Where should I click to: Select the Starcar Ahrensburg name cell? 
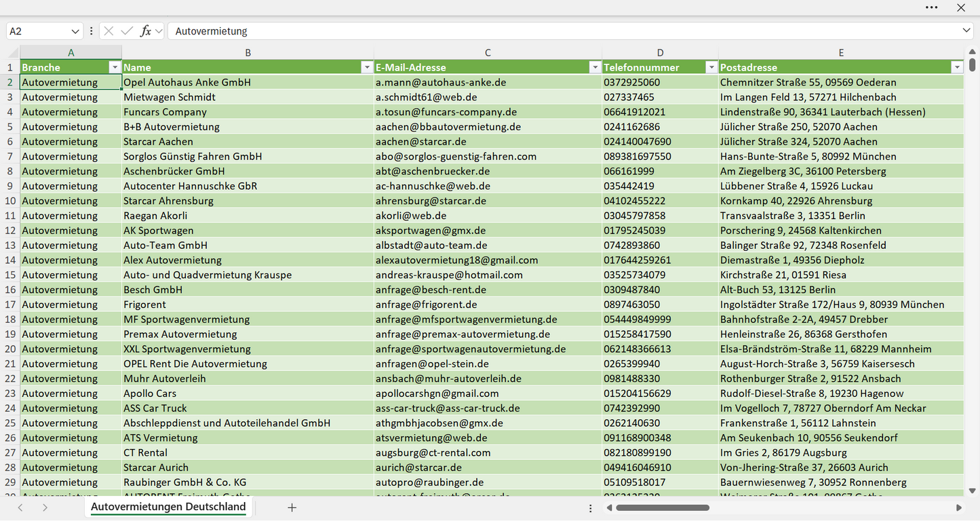(x=248, y=201)
